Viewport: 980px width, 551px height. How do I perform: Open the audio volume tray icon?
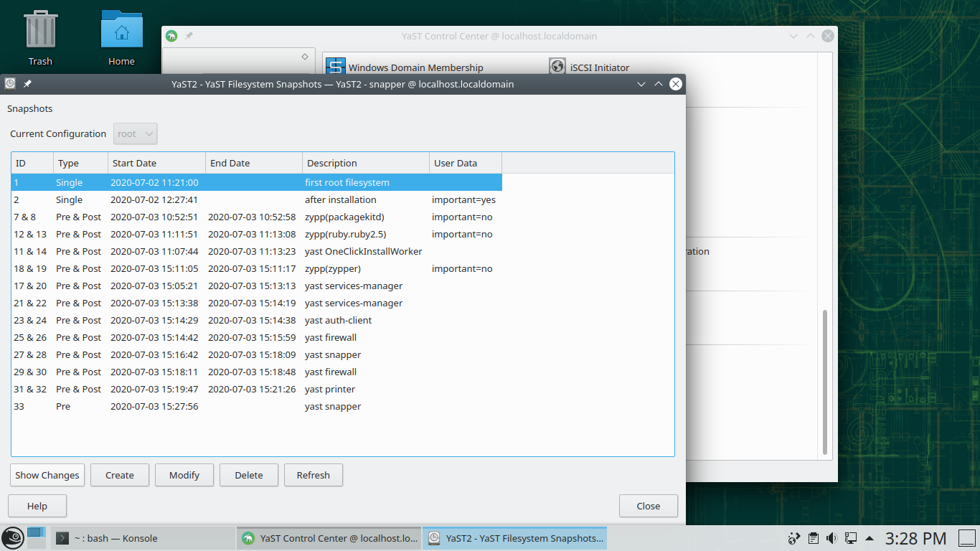(x=832, y=538)
